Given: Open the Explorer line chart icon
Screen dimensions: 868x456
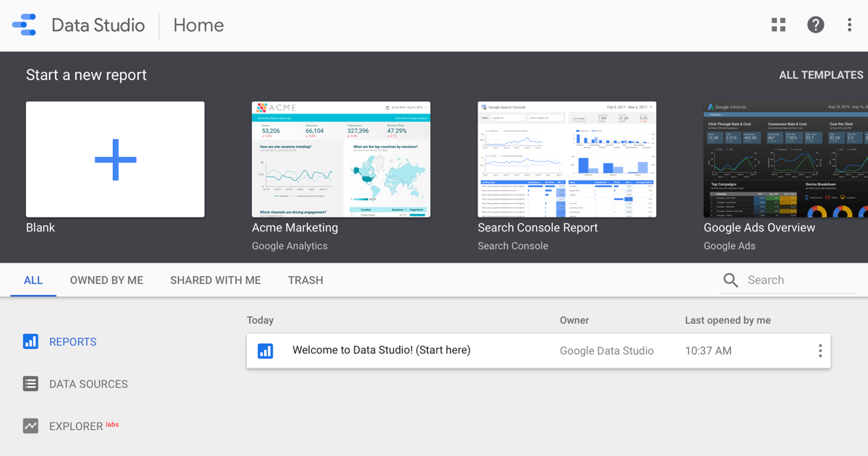Looking at the screenshot, I should [30, 426].
